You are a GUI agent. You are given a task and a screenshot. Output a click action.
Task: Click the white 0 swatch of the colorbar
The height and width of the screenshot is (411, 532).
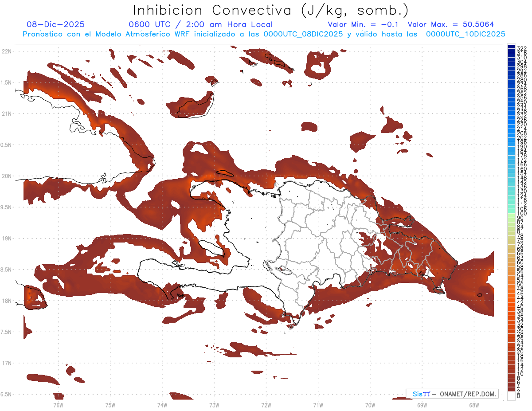[x=511, y=395]
